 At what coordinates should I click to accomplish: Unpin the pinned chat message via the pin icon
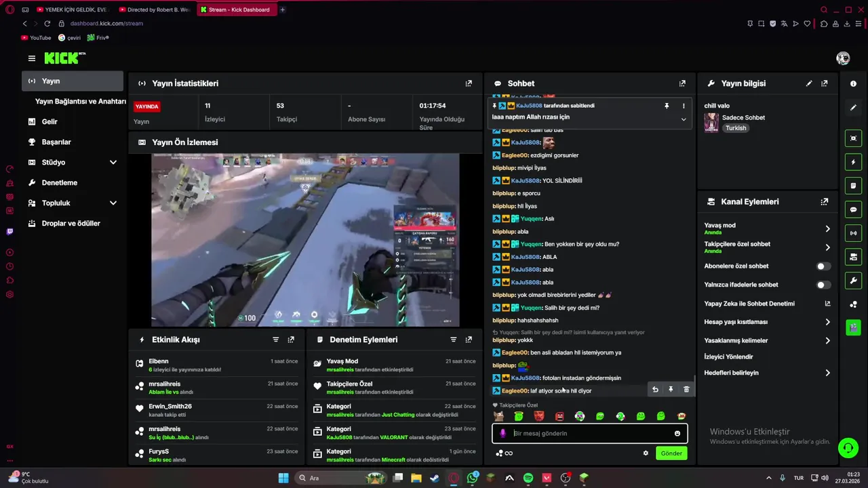tap(667, 106)
